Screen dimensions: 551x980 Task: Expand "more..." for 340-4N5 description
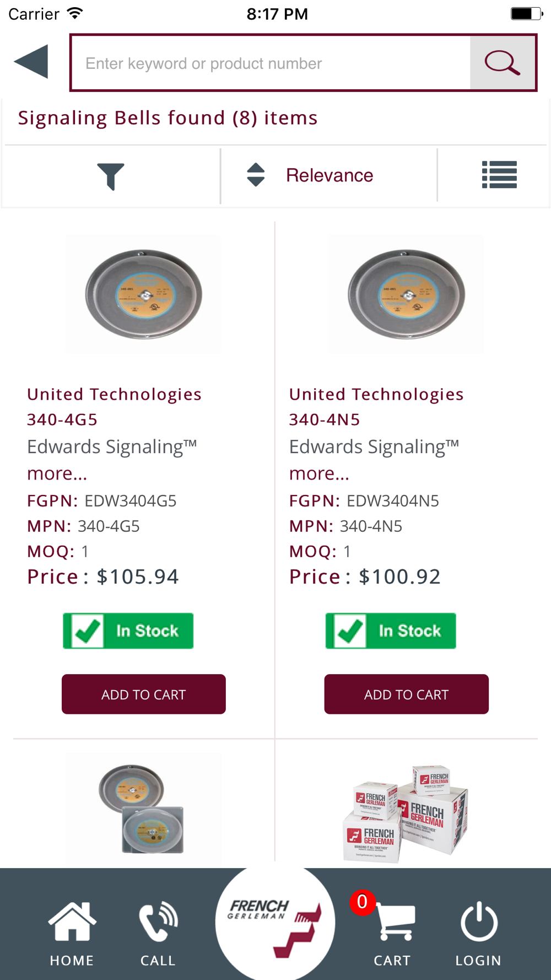320,473
